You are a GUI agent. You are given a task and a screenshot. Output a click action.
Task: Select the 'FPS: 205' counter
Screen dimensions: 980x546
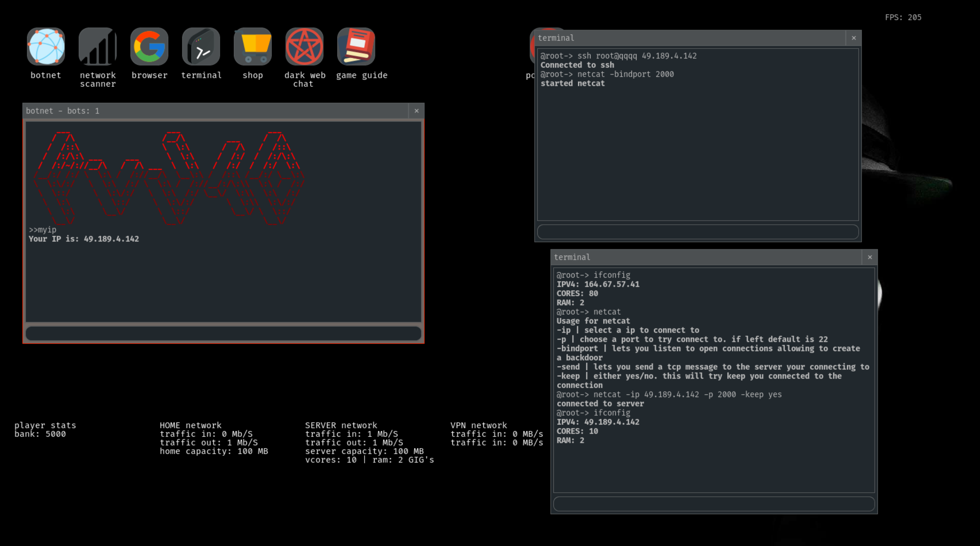coord(903,18)
